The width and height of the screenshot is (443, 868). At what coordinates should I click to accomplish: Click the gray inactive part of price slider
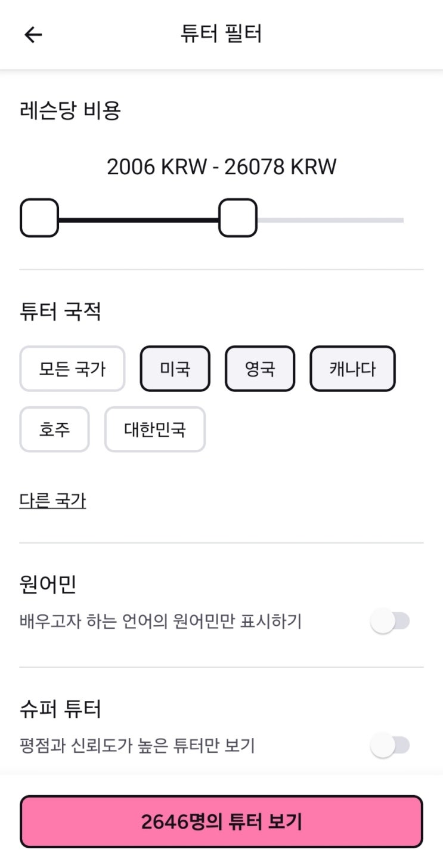click(330, 220)
